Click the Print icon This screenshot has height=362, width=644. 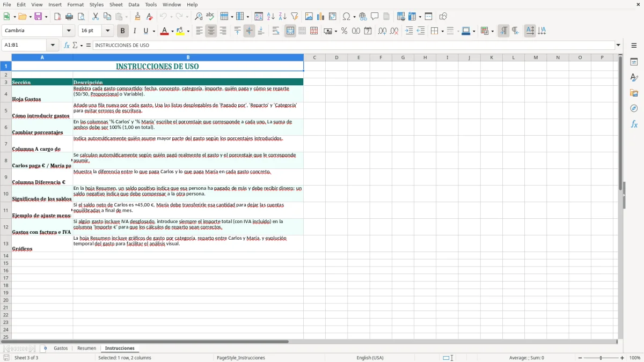[69, 17]
